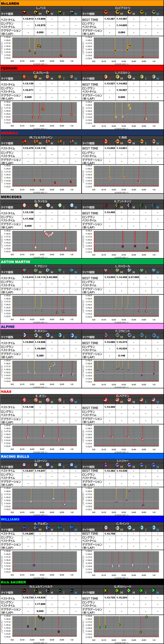Image resolution: width=164 pixels, height=644 pixels.
Task: Select the 1.17.408 long run cell
Action: point(28,219)
